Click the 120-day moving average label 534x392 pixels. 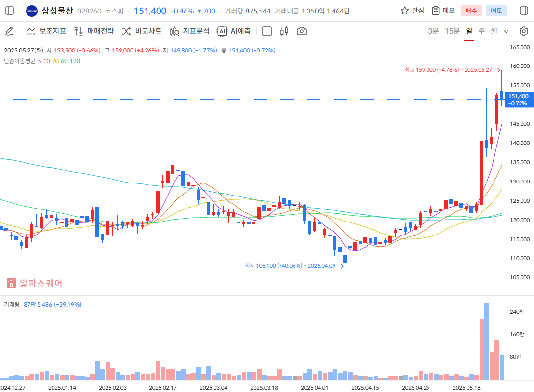(75, 61)
